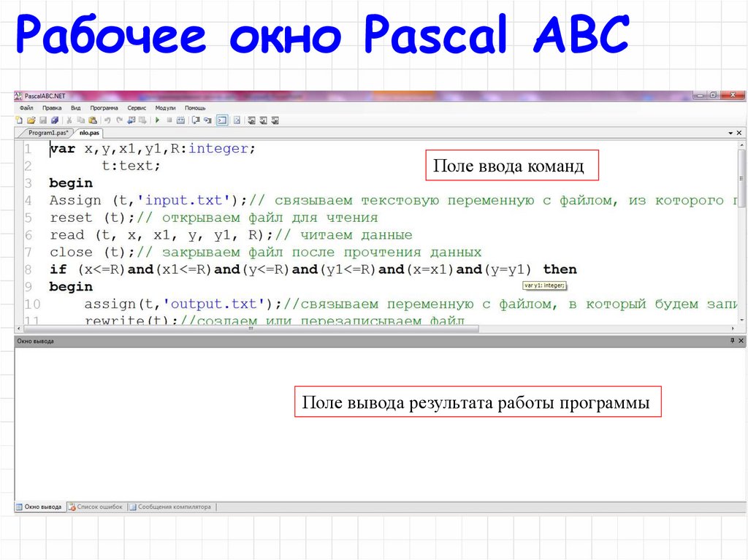Click the Copy icon in toolbar
This screenshot has width=748, height=560.
pyautogui.click(x=80, y=120)
